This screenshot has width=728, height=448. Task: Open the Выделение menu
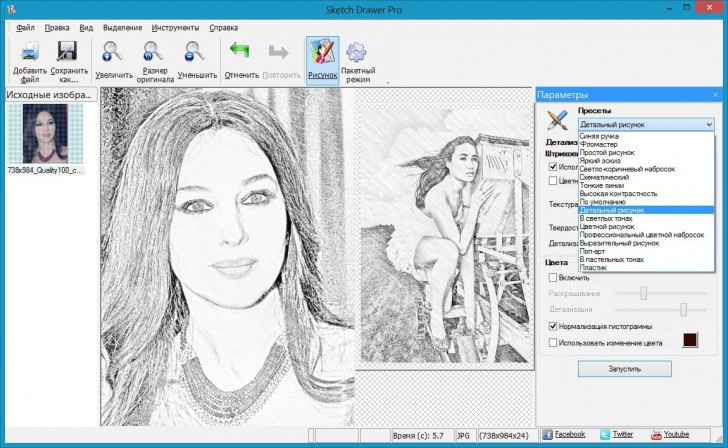122,28
